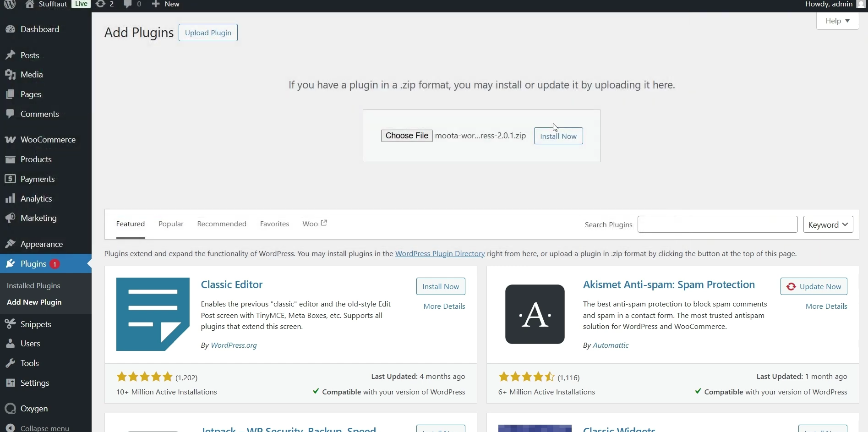This screenshot has height=432, width=868.
Task: Switch to the Favorites tab
Action: (274, 224)
